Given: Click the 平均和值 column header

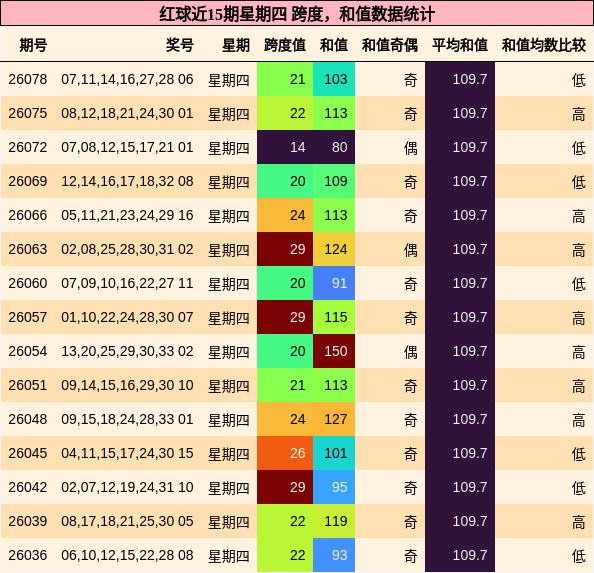Looking at the screenshot, I should 460,45.
